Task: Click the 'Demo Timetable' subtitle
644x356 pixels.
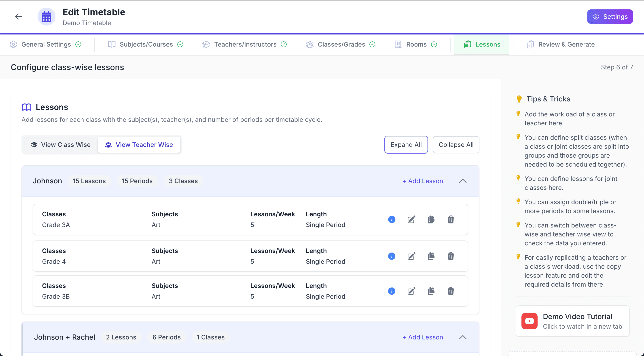Action: coord(87,23)
